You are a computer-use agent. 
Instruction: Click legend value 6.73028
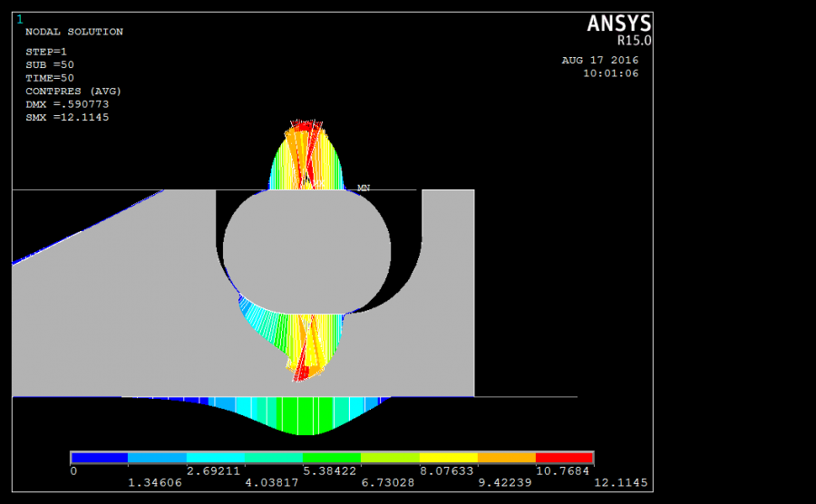tap(388, 482)
